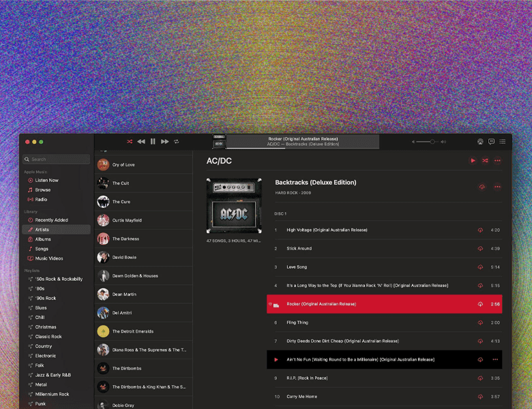Viewport: 532px width, 409px height.
Task: Click the Backtracks album artwork
Action: [x=234, y=207]
